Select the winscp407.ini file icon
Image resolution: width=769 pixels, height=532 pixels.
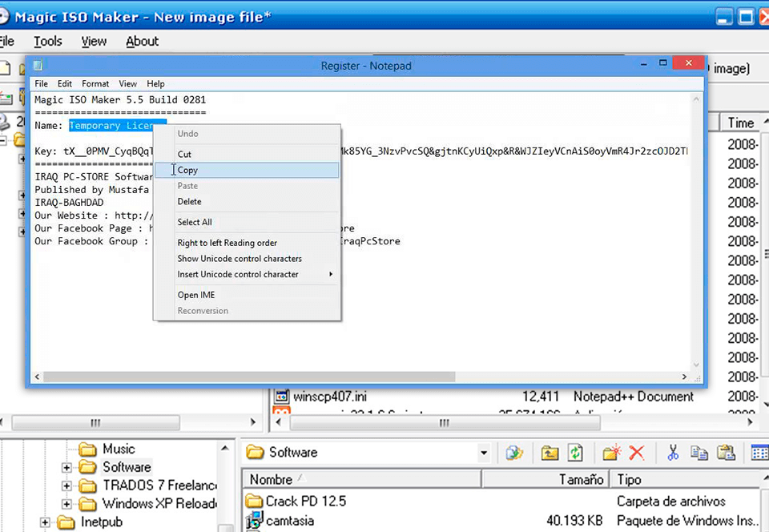(281, 396)
